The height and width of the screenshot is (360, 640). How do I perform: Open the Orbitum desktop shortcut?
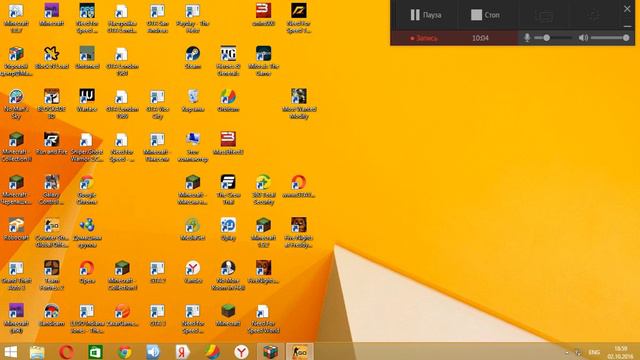pos(228,100)
